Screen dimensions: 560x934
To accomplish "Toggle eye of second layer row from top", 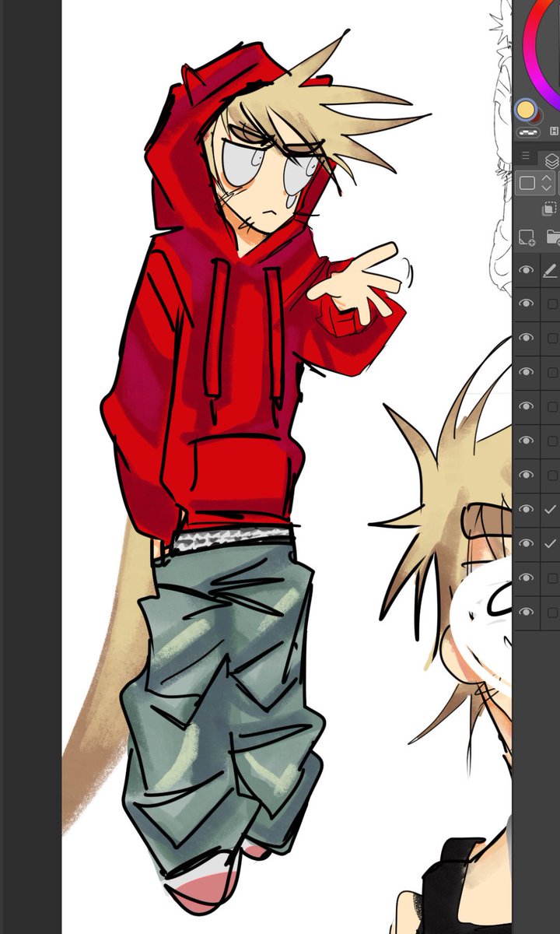I will 527,304.
